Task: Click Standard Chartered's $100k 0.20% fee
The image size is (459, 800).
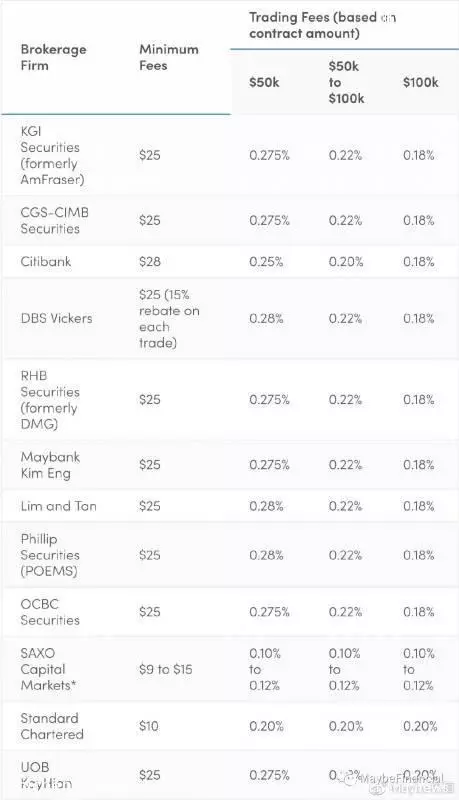Action: (x=420, y=726)
